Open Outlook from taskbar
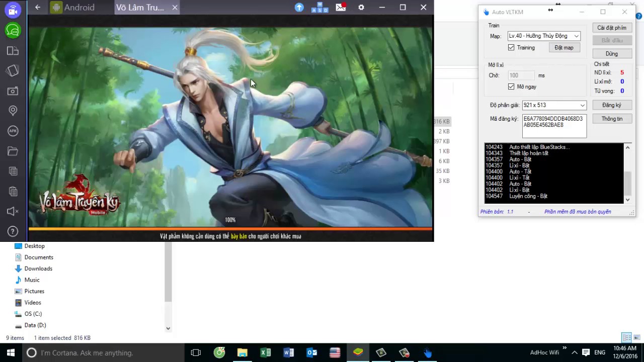 312,352
